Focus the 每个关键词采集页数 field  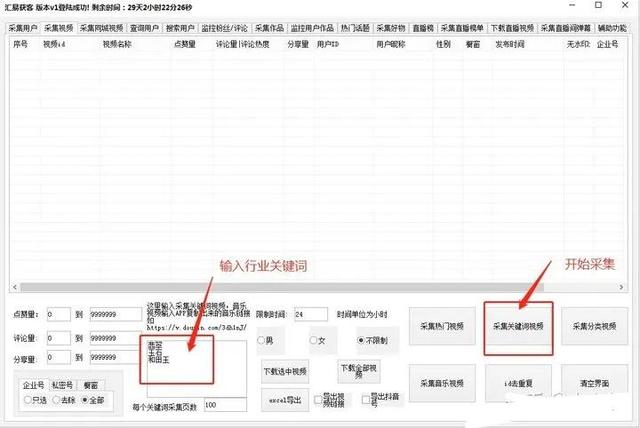pyautogui.click(x=225, y=405)
